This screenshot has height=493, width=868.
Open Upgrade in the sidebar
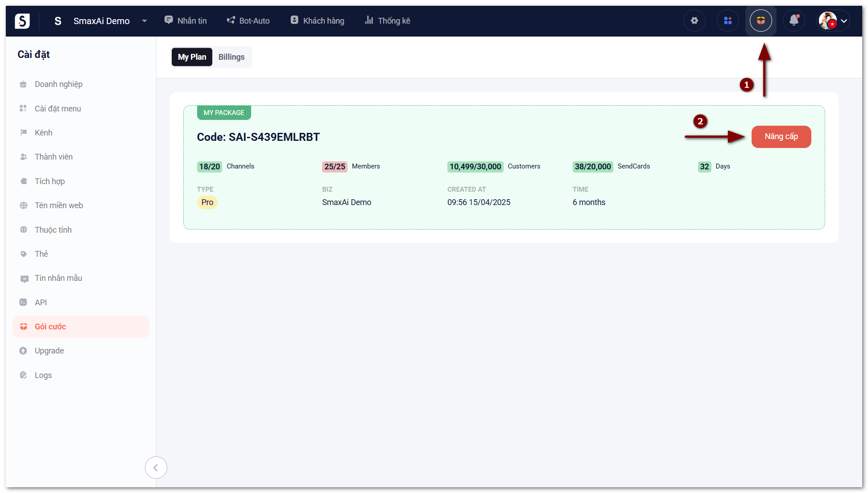(49, 351)
